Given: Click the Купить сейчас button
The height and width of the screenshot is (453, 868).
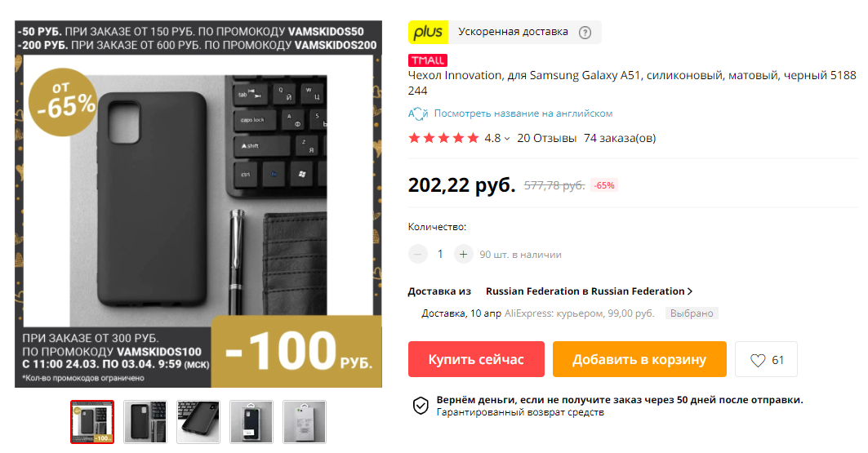Looking at the screenshot, I should (x=476, y=359).
